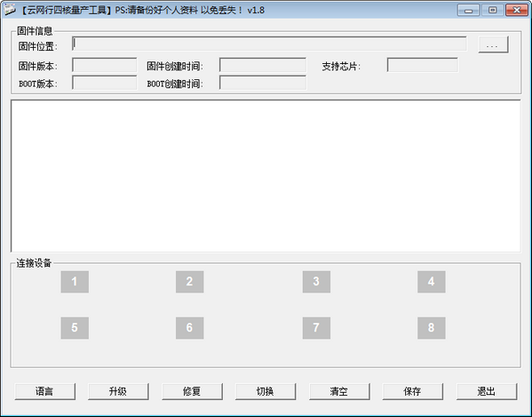
Task: Click inside the large log output area
Action: (266, 176)
